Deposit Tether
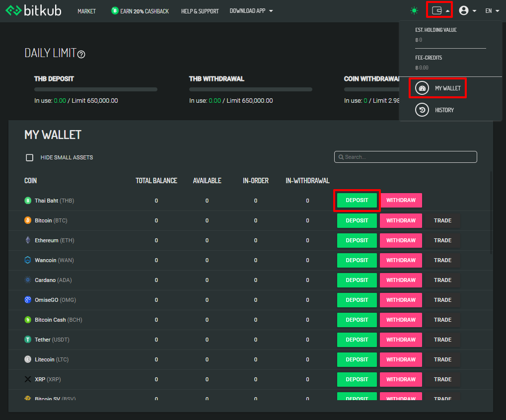 tap(357, 340)
